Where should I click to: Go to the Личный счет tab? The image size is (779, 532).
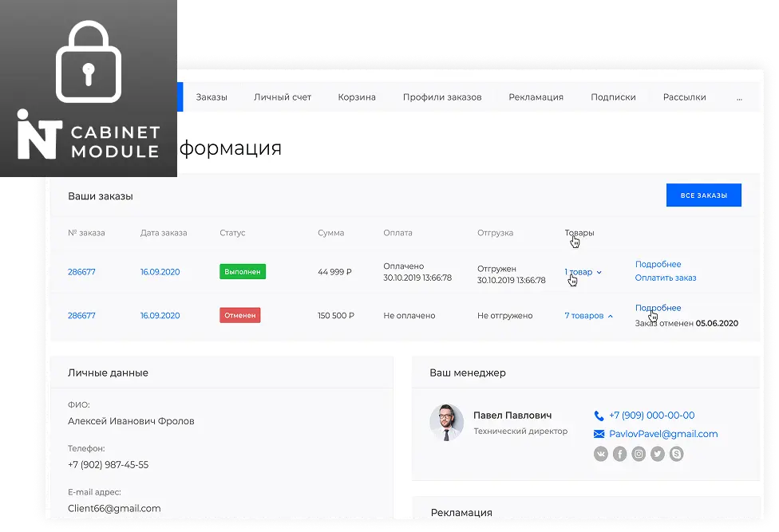[x=283, y=97]
